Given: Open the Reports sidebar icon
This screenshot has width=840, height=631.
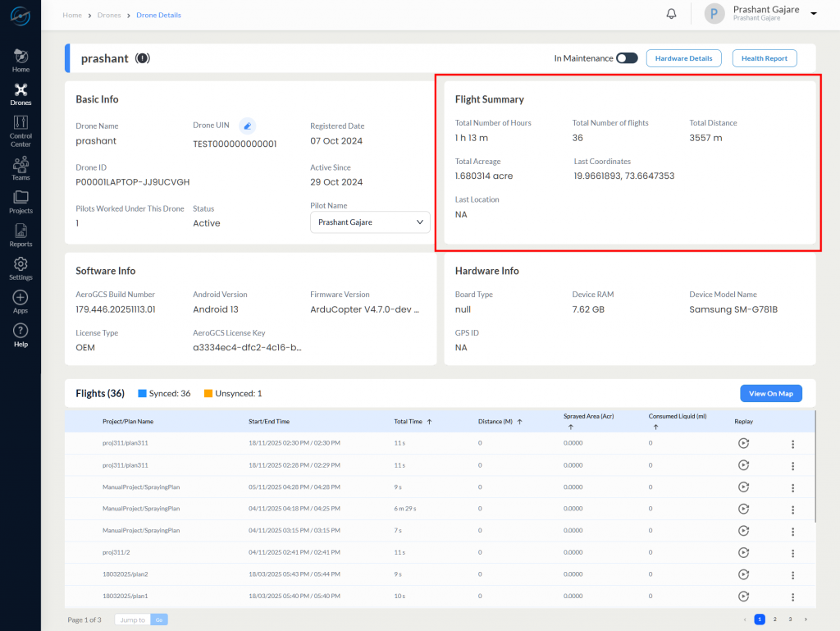Looking at the screenshot, I should pos(21,235).
